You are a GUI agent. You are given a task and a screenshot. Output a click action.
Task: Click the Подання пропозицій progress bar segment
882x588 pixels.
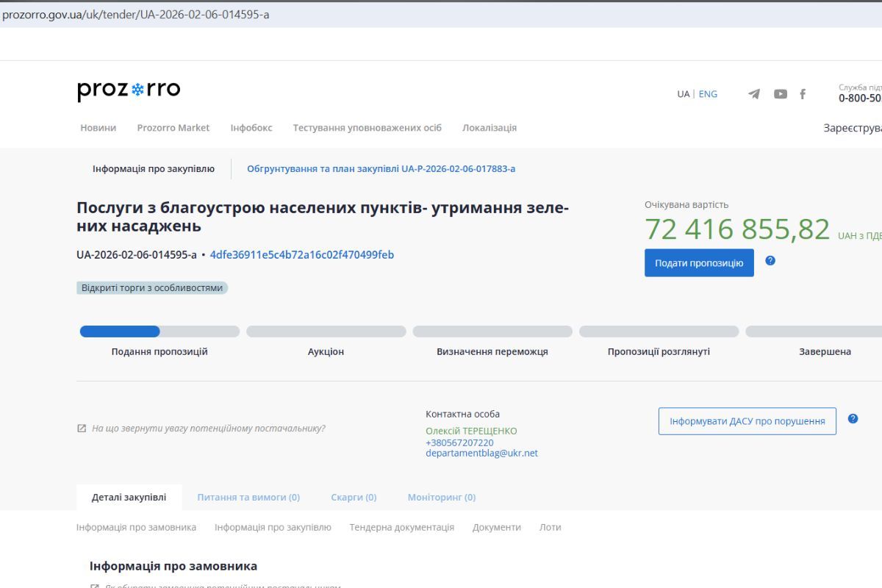pyautogui.click(x=159, y=331)
